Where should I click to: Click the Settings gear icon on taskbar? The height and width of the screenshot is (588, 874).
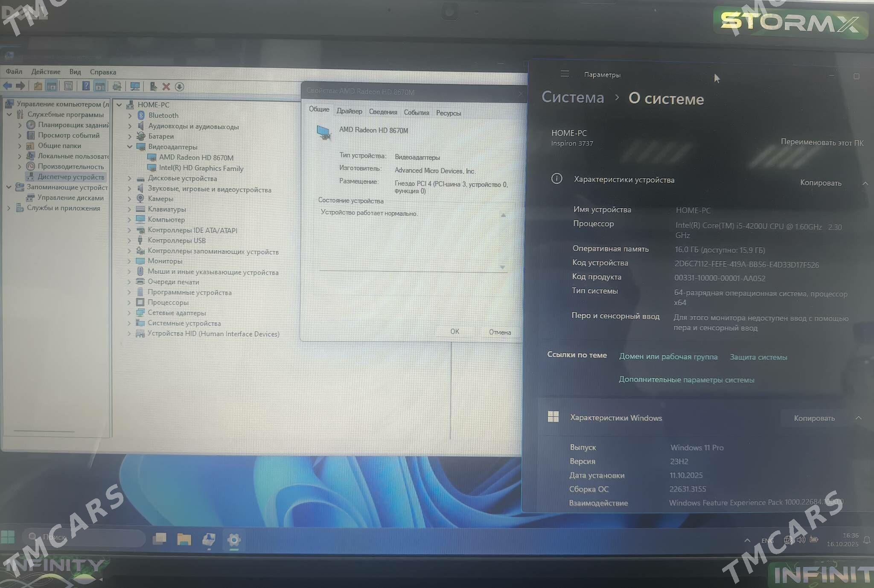(x=233, y=540)
